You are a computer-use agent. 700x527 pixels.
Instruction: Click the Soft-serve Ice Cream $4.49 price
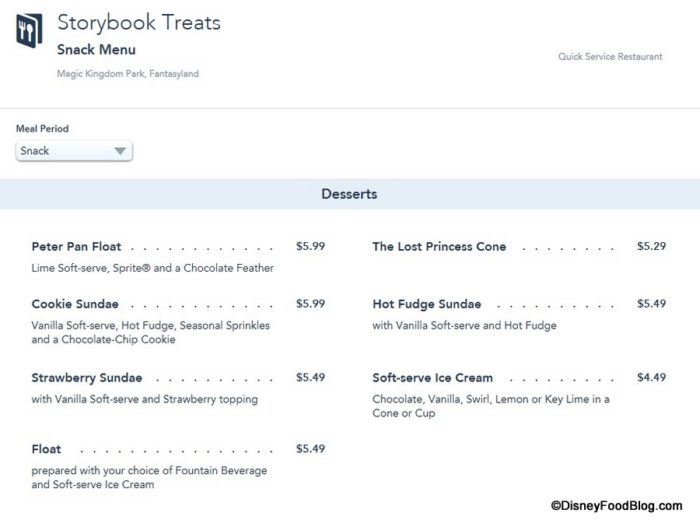click(651, 377)
